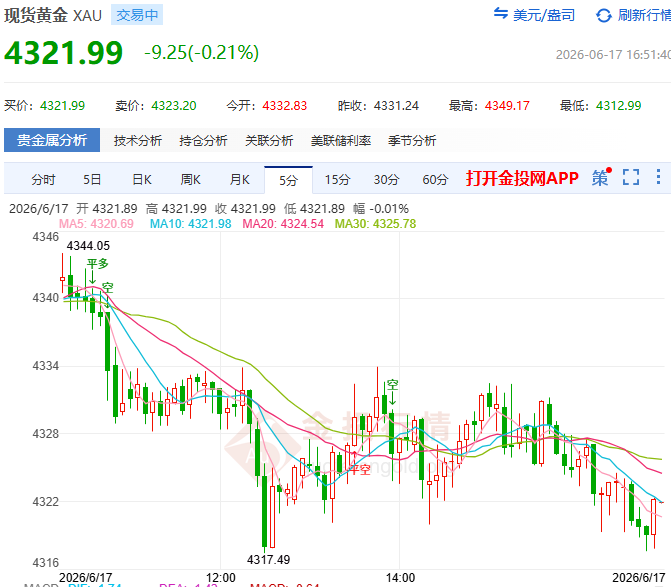
Task: Click the 4334 price axis label
Action: pos(45,366)
